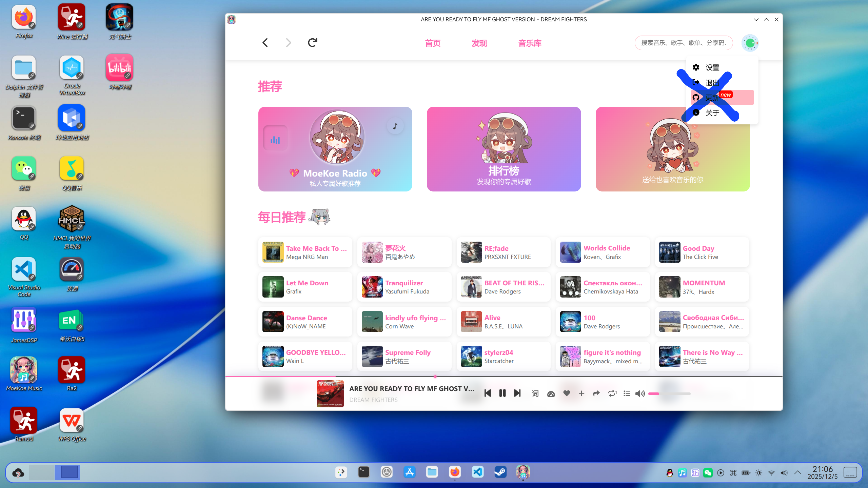This screenshot has height=488, width=868.
Task: Play Worlds Collide by Koven
Action: pyautogui.click(x=603, y=252)
